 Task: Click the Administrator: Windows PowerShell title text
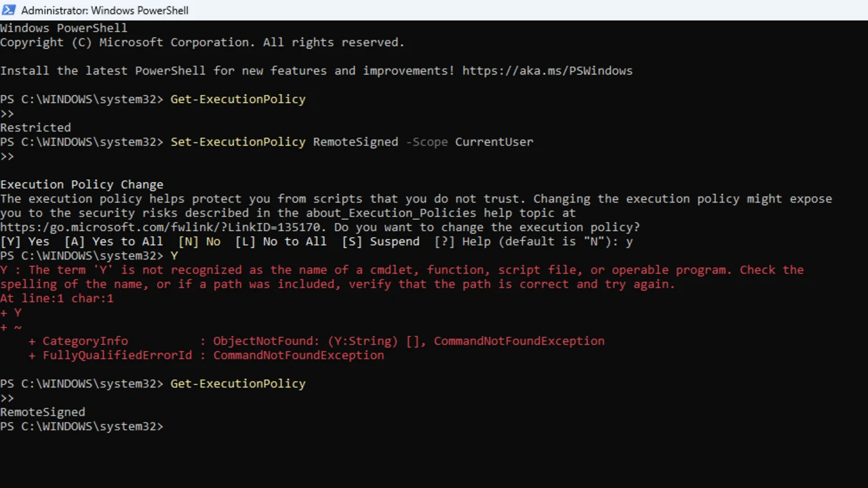click(104, 10)
